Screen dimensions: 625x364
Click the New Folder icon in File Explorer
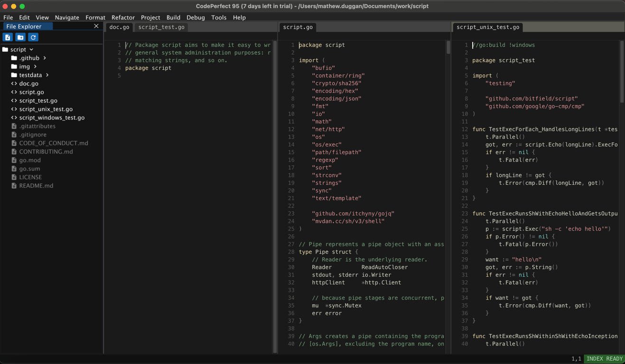pos(20,37)
